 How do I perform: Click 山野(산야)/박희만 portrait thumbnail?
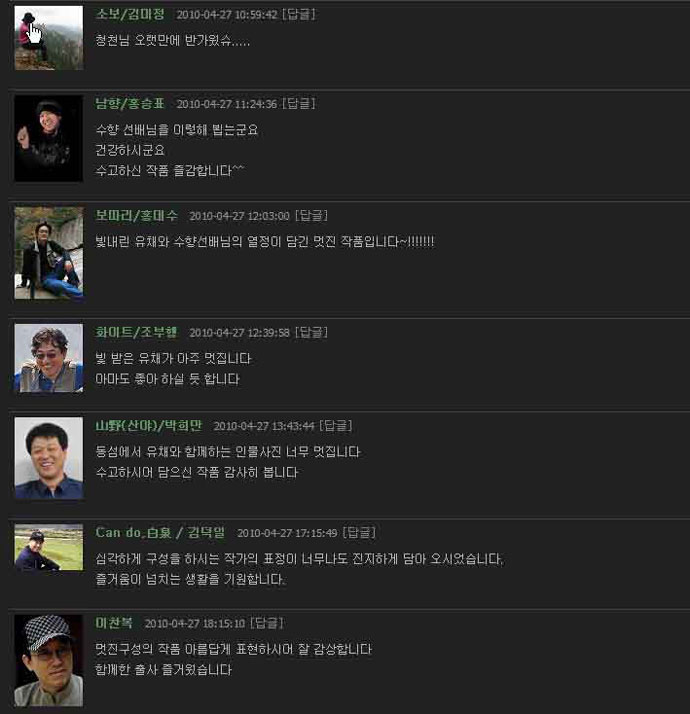[x=49, y=458]
